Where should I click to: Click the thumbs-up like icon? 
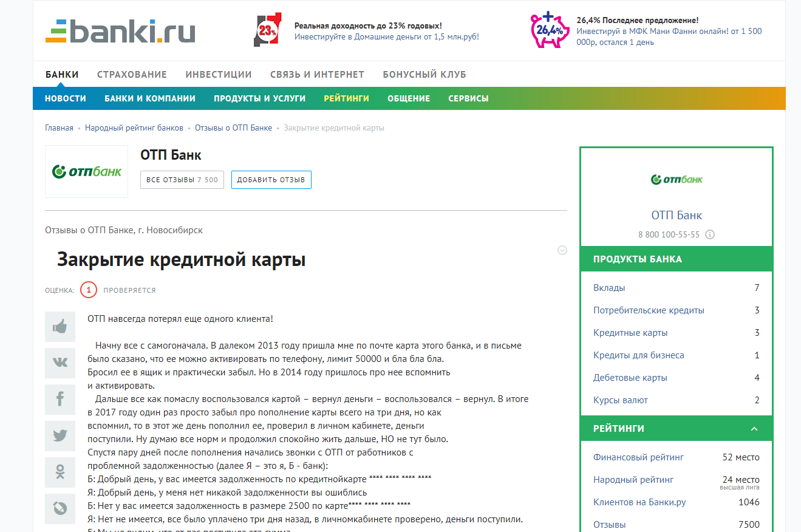(x=60, y=327)
